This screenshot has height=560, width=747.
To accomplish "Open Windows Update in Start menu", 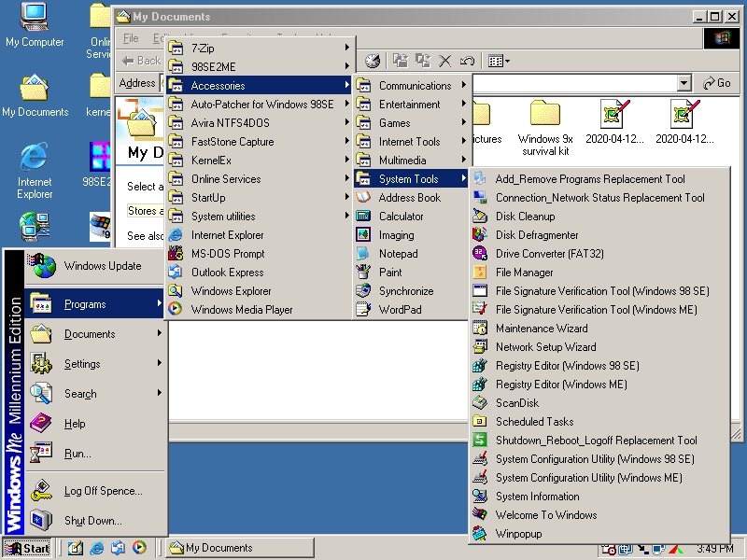I will click(94, 266).
